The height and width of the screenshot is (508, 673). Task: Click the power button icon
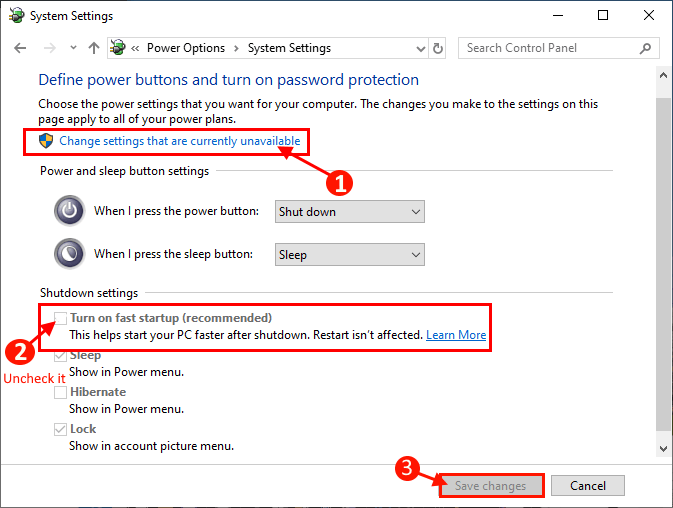point(70,210)
